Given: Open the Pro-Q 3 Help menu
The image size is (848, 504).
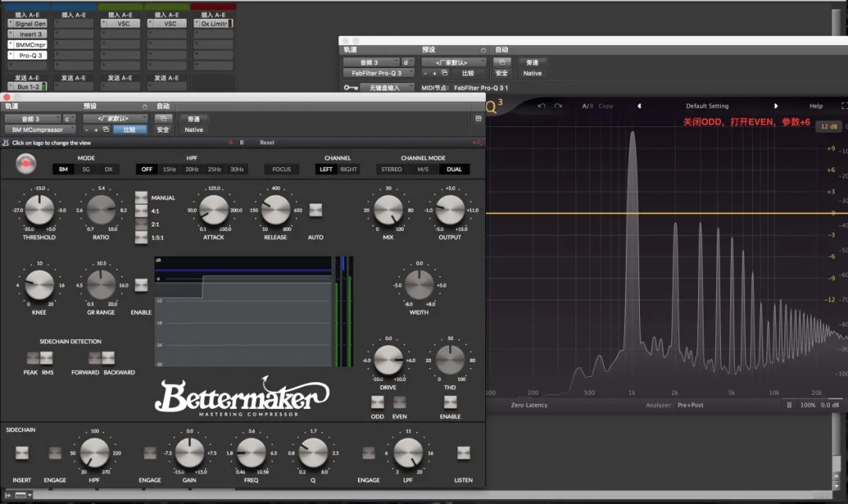Looking at the screenshot, I should [816, 106].
